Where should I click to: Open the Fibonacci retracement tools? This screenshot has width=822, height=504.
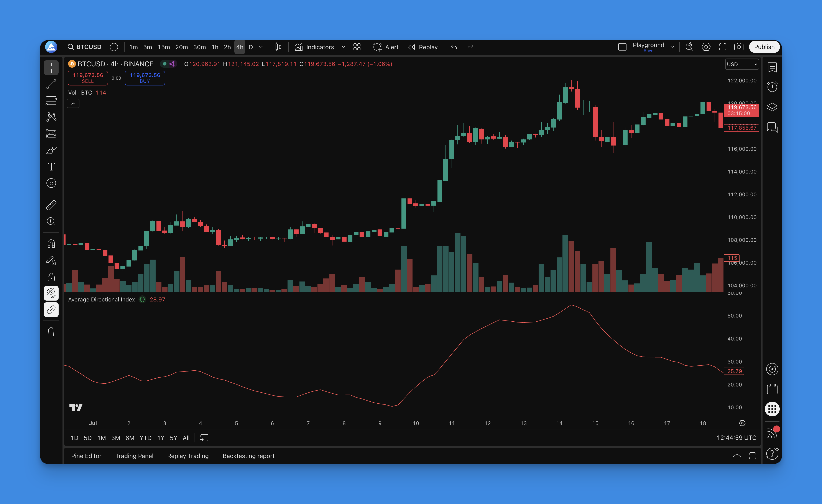pos(51,101)
